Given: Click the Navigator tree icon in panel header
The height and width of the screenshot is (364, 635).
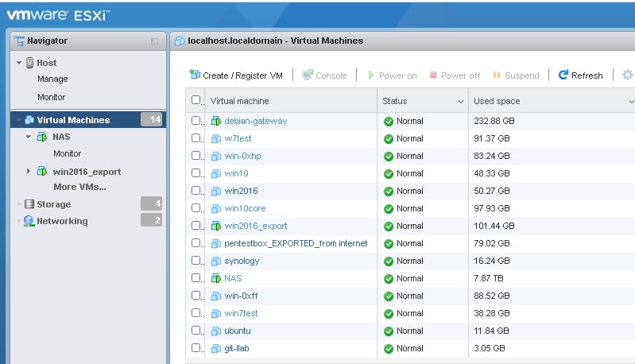Looking at the screenshot, I should click(18, 41).
